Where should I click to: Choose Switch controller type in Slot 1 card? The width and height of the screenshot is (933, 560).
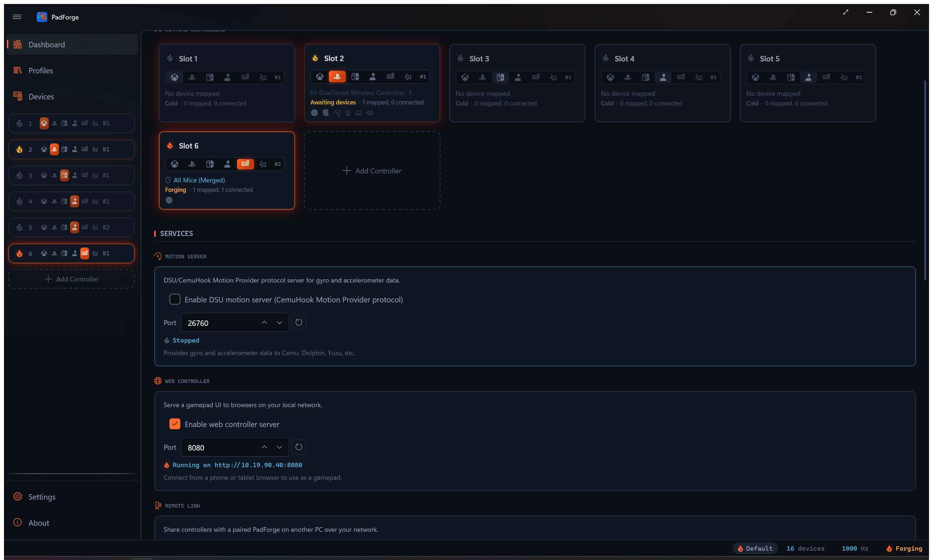tap(210, 77)
